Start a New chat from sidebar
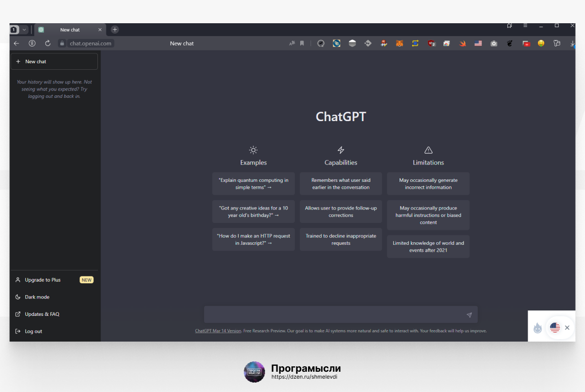The height and width of the screenshot is (392, 585). [54, 61]
